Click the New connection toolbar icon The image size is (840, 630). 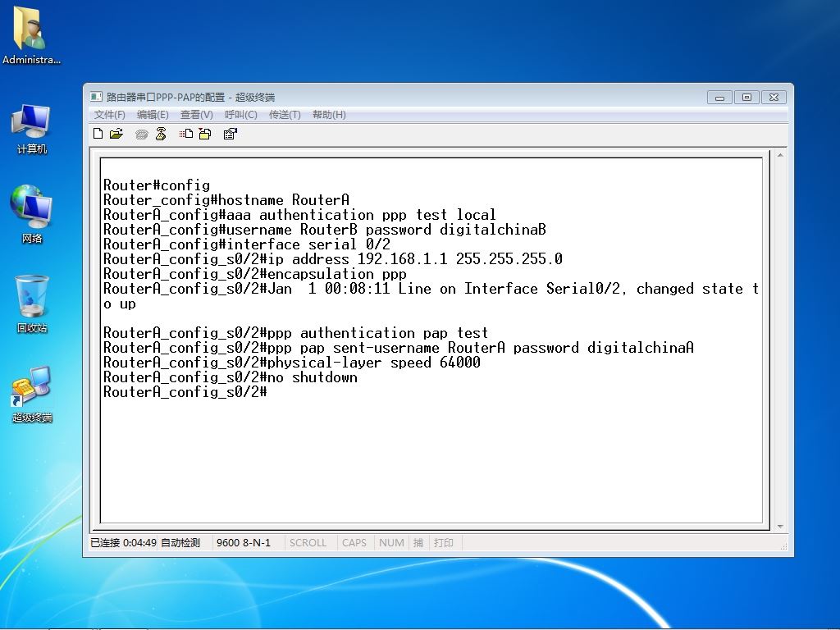coord(98,134)
